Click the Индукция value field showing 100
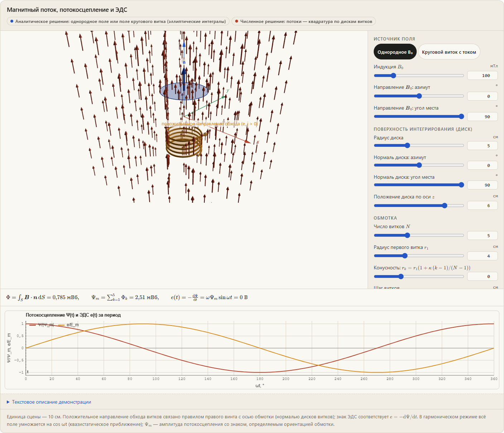This screenshot has width=504, height=433. coord(482,76)
